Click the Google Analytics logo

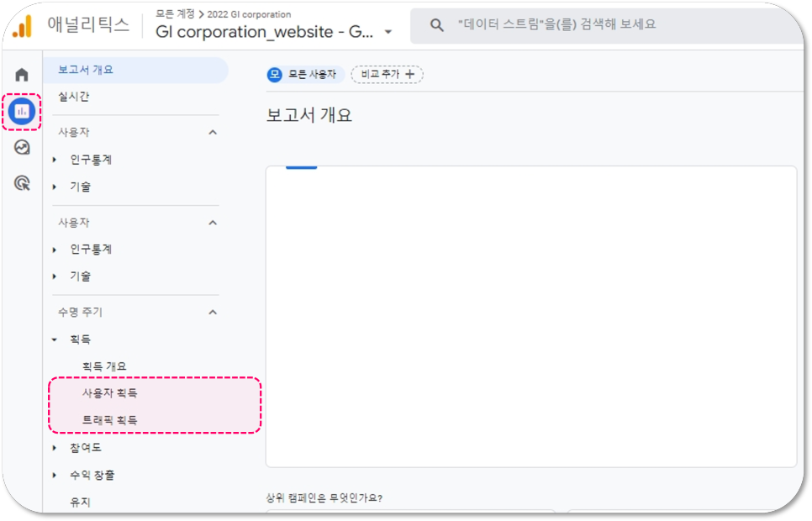coord(22,26)
